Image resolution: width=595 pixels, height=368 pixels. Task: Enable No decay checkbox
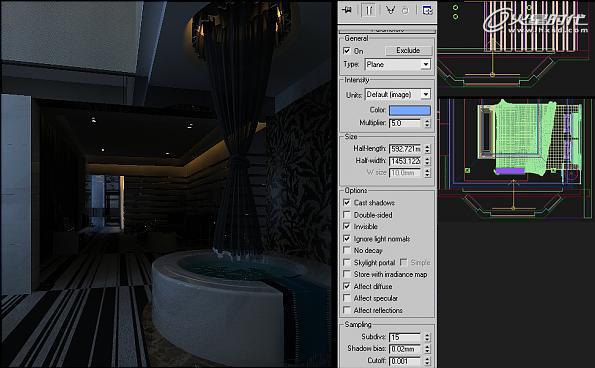pos(347,250)
